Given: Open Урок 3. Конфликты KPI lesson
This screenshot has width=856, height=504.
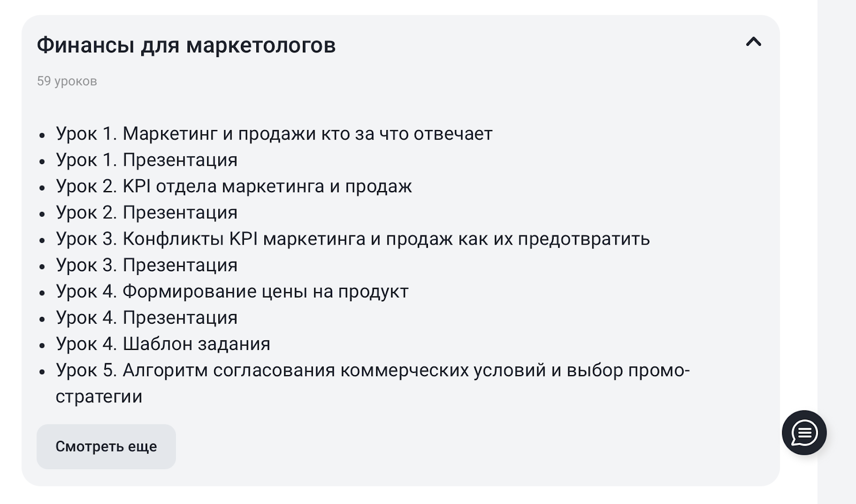Looking at the screenshot, I should [353, 239].
